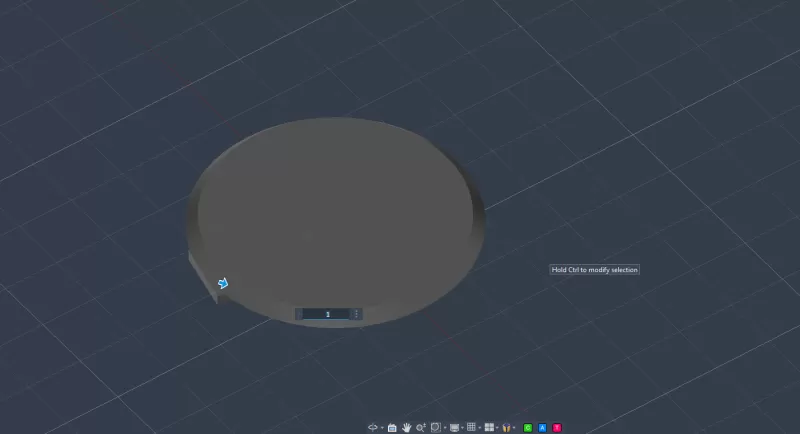The image size is (800, 434).
Task: Click the Fit to view icon
Action: coord(435,427)
